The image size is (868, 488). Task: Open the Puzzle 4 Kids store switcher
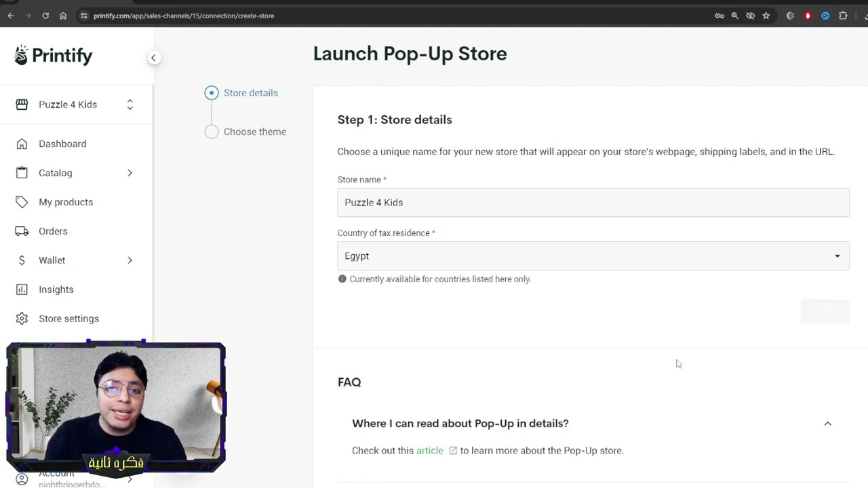(x=76, y=104)
